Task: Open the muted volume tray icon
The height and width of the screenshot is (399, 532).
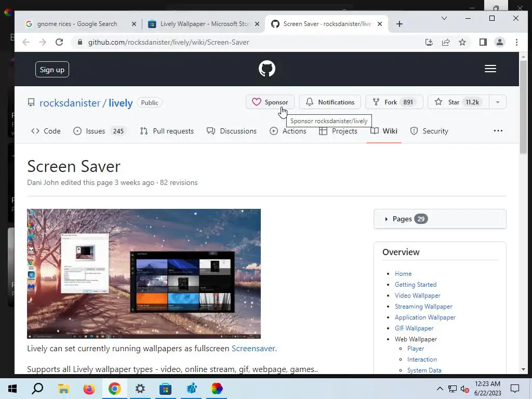Action: coord(464,389)
